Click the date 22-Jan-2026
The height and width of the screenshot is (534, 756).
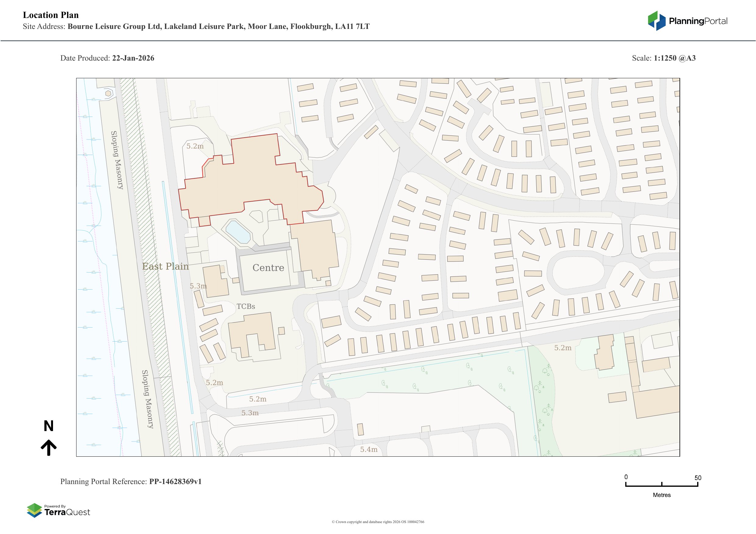click(x=133, y=58)
